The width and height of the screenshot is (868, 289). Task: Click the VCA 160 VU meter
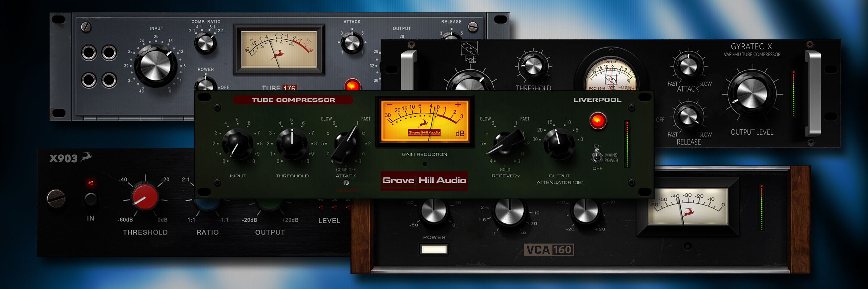click(688, 207)
